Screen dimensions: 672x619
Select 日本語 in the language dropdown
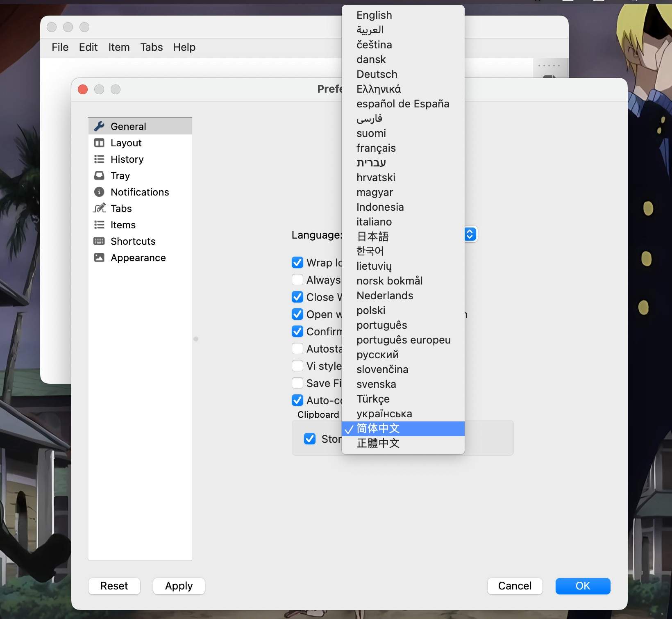[372, 237]
